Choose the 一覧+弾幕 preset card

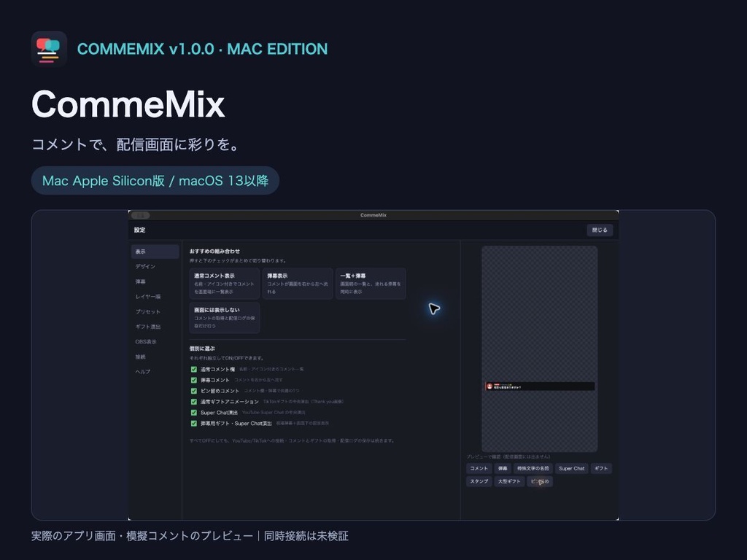[x=371, y=284]
